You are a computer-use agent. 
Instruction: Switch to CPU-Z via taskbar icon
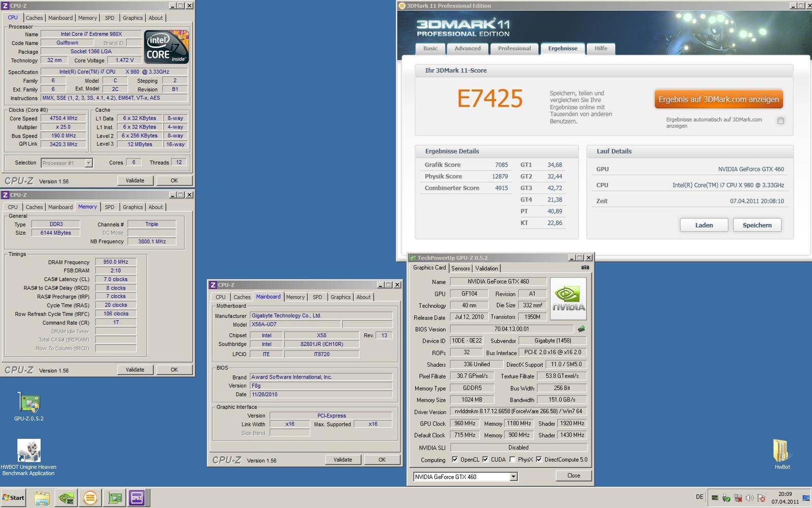point(137,498)
